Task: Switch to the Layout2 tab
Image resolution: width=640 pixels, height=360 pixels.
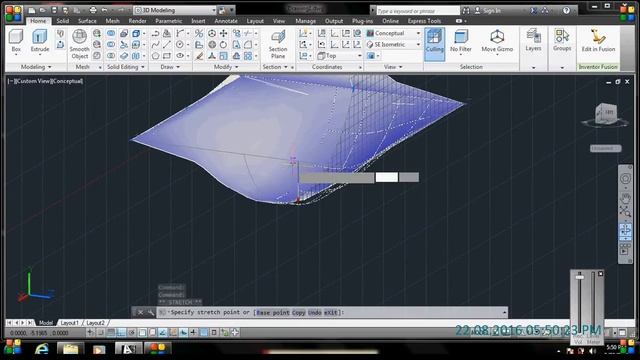Action: 95,323
